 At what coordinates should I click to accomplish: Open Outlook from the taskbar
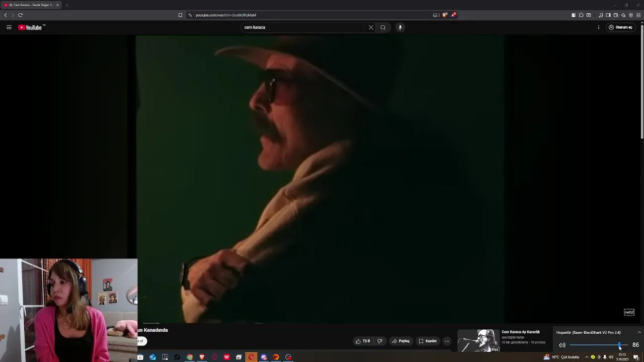coord(152,357)
